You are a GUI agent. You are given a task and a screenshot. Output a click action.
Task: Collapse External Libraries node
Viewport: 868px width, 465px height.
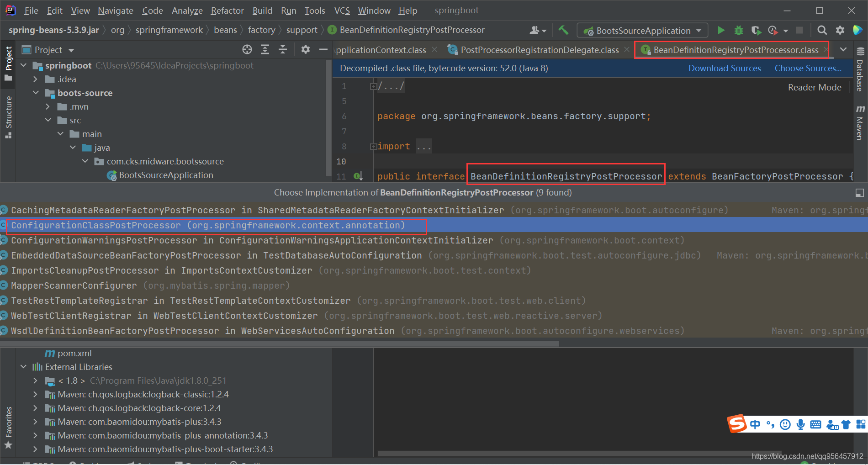point(24,367)
